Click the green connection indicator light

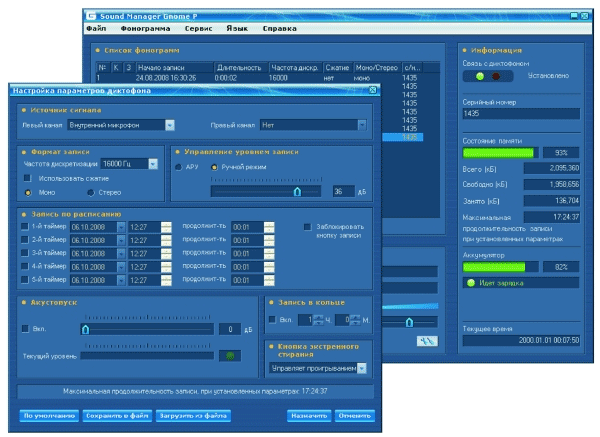479,76
